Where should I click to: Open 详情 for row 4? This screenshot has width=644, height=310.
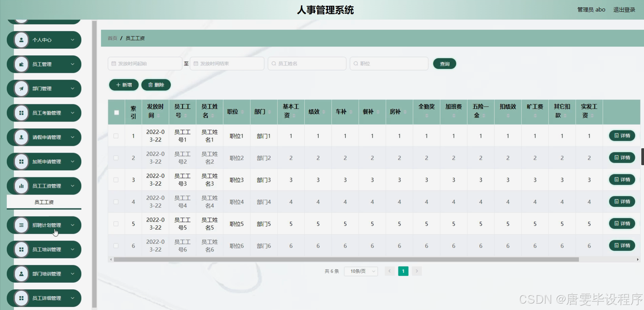tap(622, 202)
